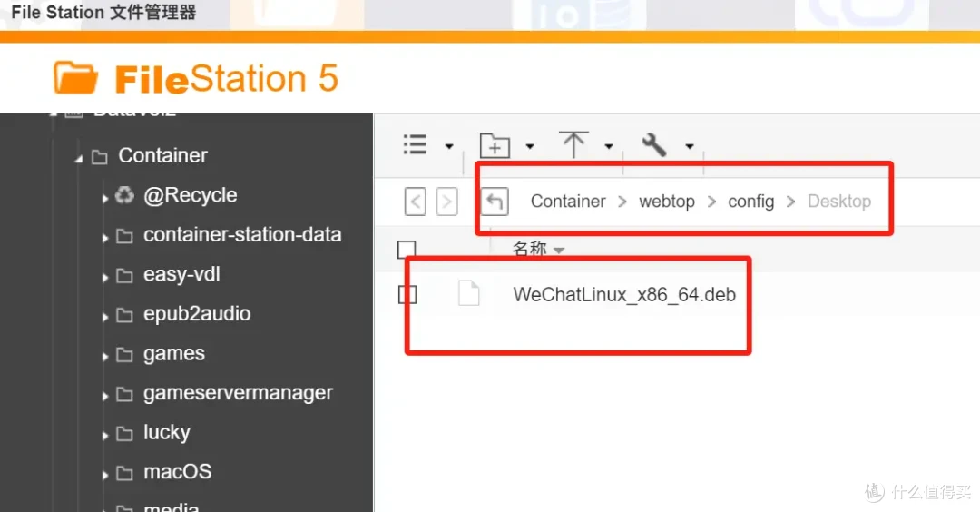
Task: Expand the lucky tree node
Action: 105,435
